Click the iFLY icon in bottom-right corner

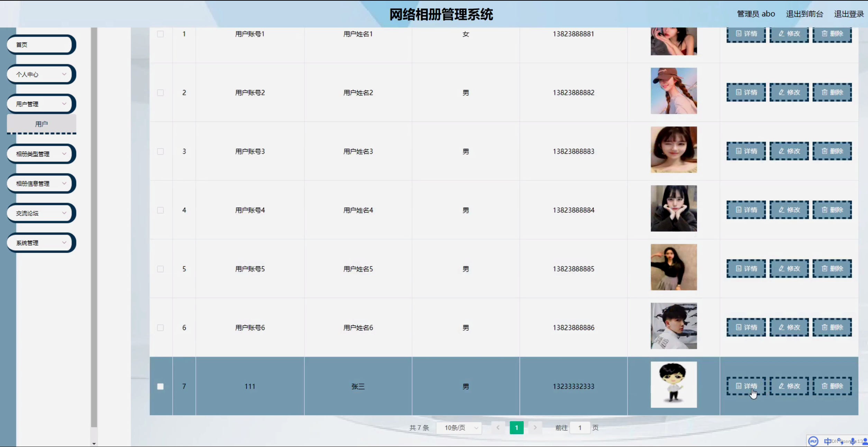(x=813, y=441)
